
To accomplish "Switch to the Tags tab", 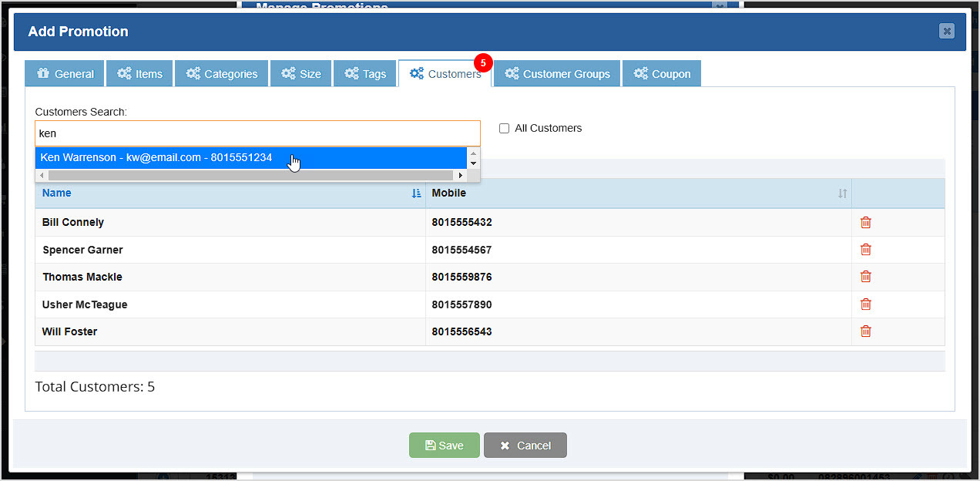I will tap(364, 73).
